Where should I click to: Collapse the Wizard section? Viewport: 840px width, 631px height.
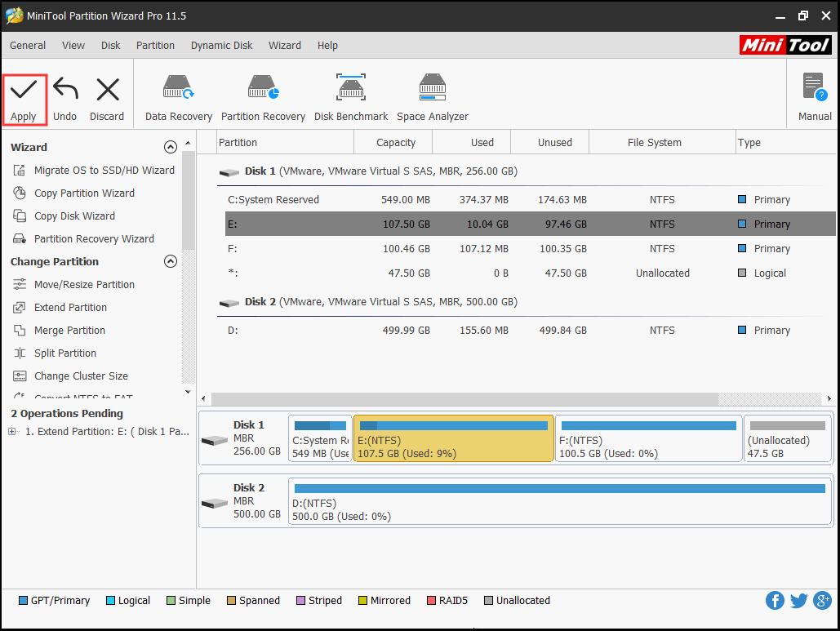tap(171, 147)
